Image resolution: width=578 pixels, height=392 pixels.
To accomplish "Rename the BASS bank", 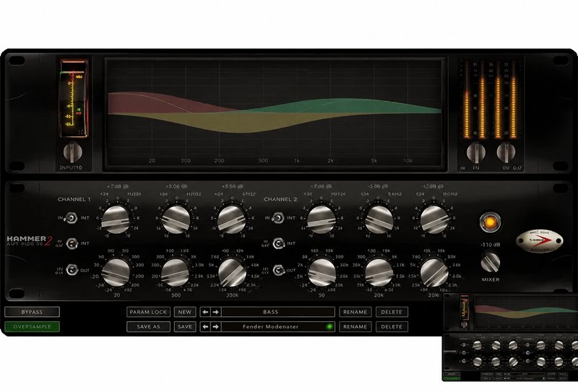I will [x=355, y=312].
